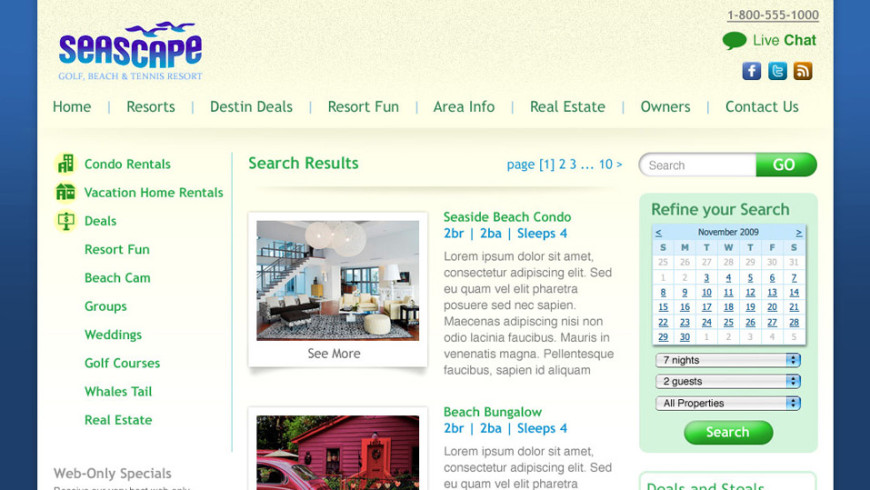Image resolution: width=870 pixels, height=490 pixels.
Task: Click the next page arrow in pagination
Action: [x=619, y=165]
